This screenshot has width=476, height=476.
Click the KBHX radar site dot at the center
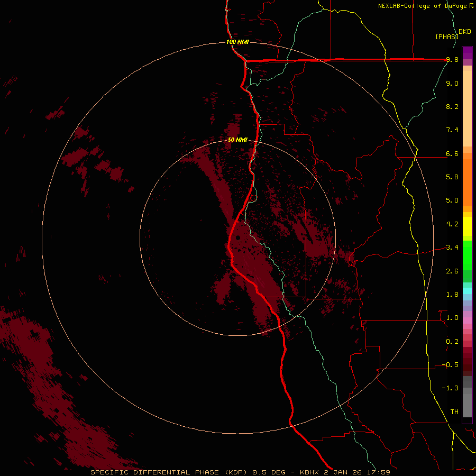pyautogui.click(x=238, y=237)
